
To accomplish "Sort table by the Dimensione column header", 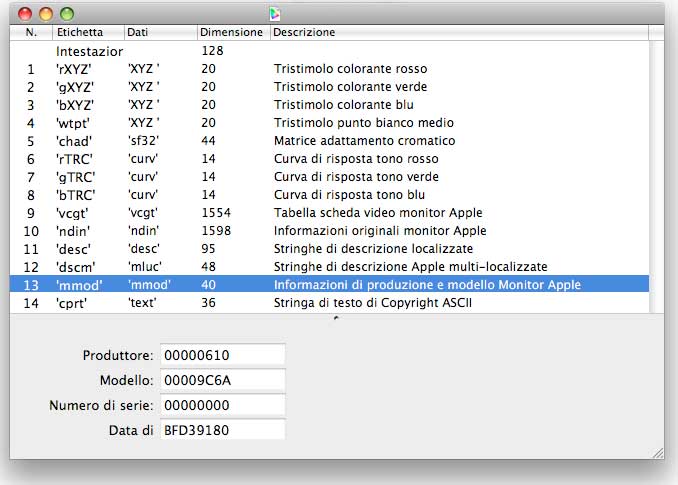I will 230,32.
